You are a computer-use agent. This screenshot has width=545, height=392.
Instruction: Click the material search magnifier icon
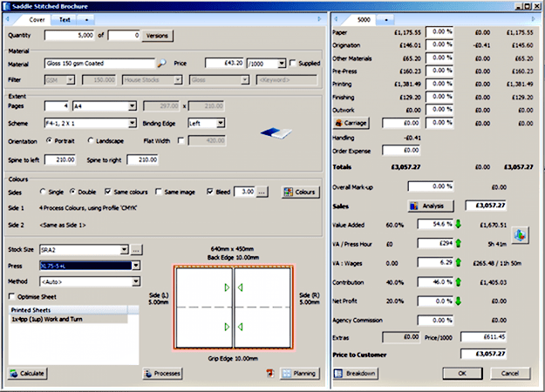tap(161, 64)
